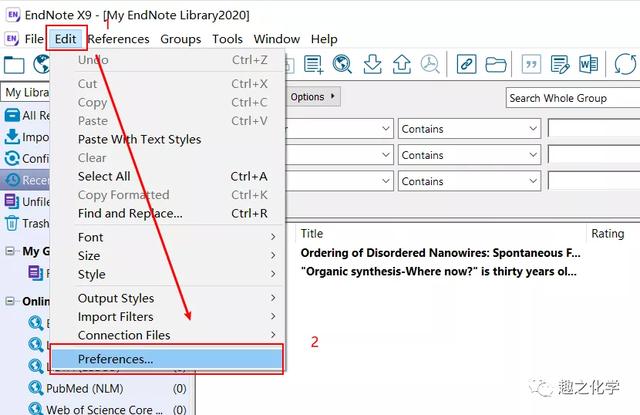Click the format bibliography icon
The height and width of the screenshot is (415, 640).
click(x=560, y=64)
